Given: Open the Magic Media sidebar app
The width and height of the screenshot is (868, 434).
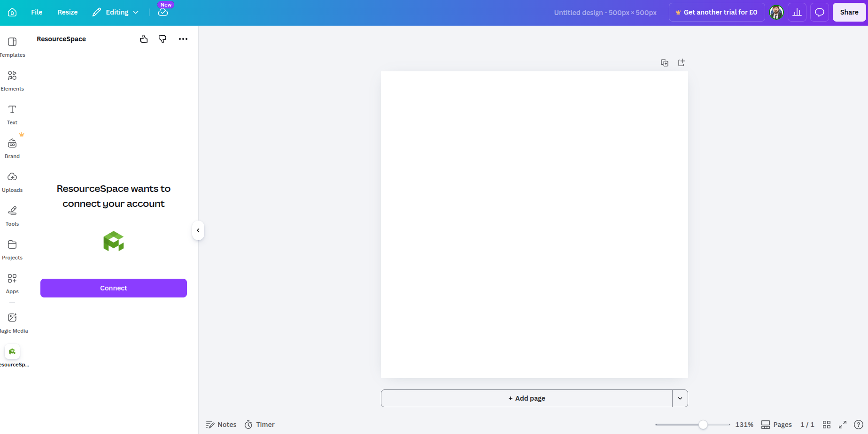Looking at the screenshot, I should (12, 323).
